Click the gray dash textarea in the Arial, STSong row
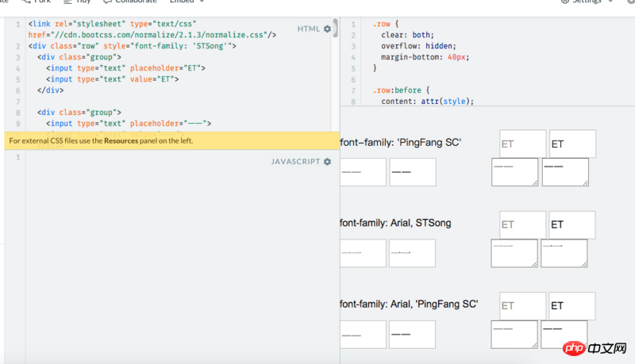Image resolution: width=635 pixels, height=364 pixels. pos(514,253)
